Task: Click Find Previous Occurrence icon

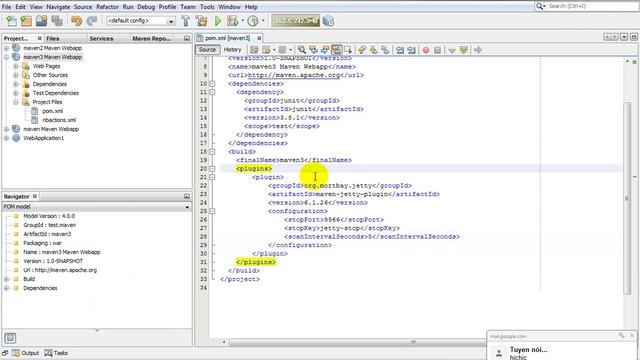Action: 313,50
